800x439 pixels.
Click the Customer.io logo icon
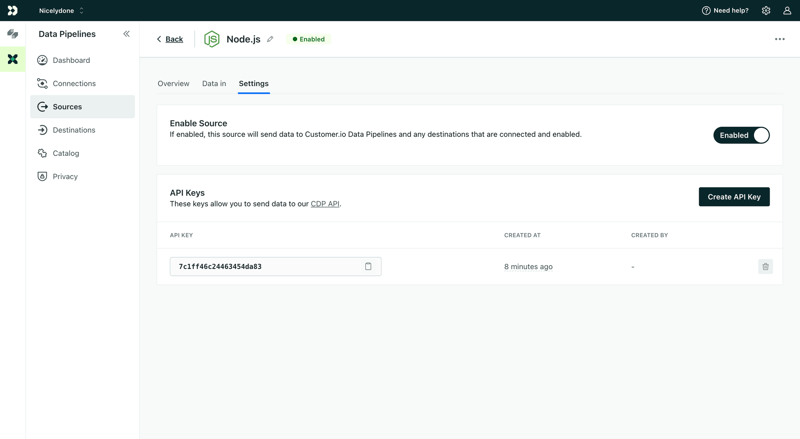[x=12, y=10]
